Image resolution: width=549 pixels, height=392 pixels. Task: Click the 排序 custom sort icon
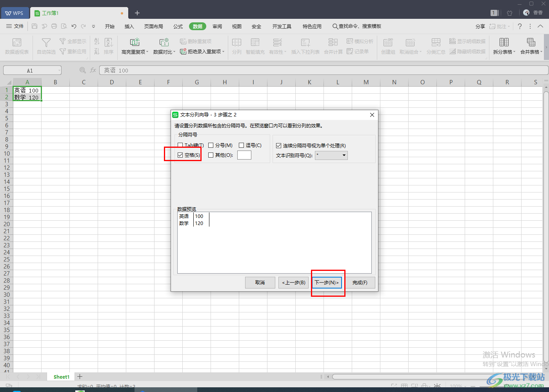(x=109, y=42)
